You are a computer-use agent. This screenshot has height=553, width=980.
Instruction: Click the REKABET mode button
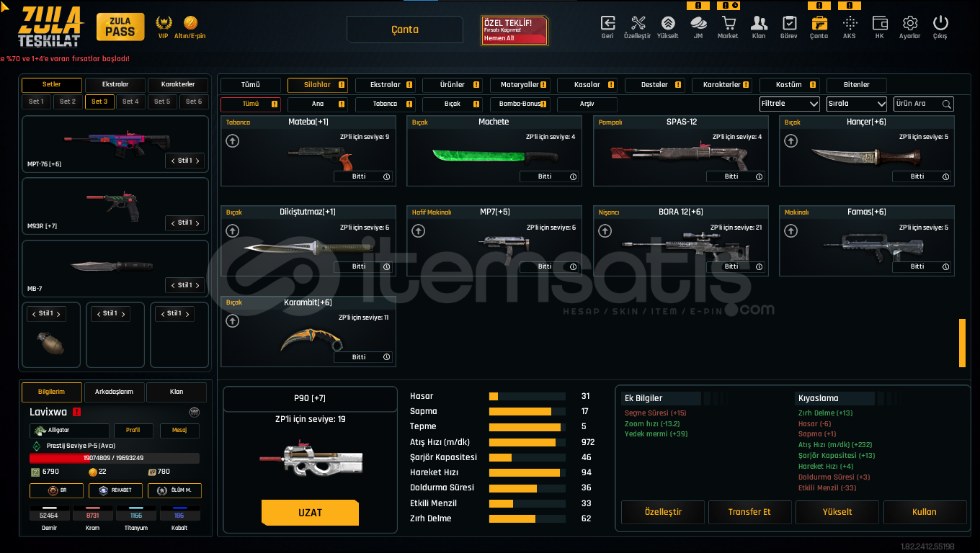coord(115,490)
